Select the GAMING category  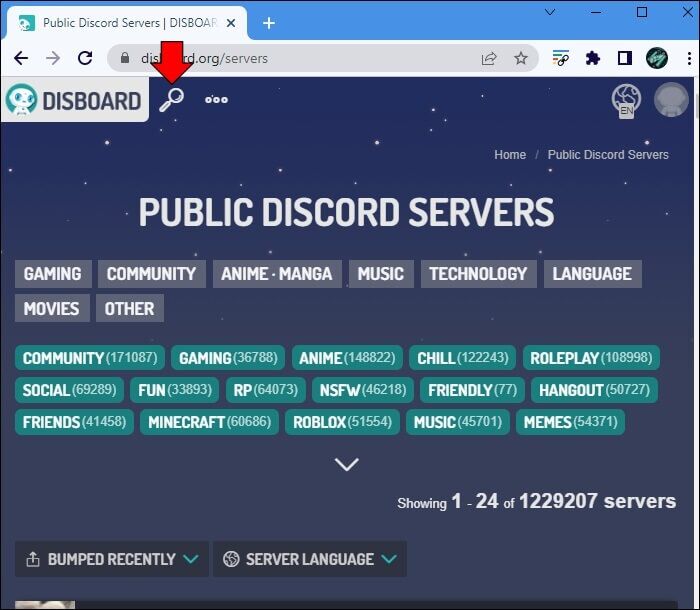(53, 274)
